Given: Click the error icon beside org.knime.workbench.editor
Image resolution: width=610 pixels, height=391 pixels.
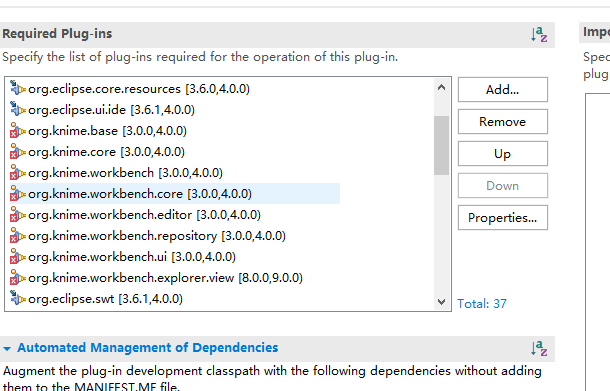Looking at the screenshot, I should tap(17, 215).
